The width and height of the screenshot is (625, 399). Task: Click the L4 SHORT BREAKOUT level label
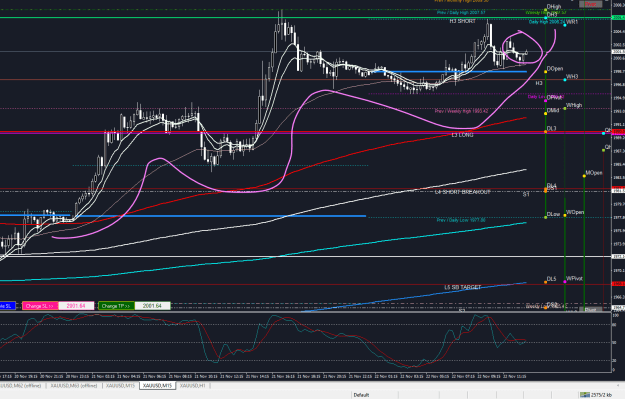coord(462,192)
